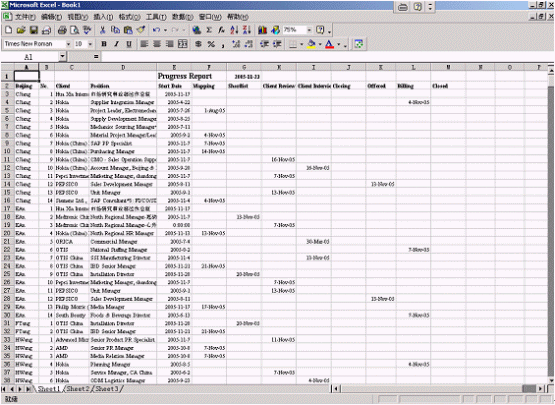Toggle Bold formatting
The width and height of the screenshot is (555, 405).
[104, 44]
